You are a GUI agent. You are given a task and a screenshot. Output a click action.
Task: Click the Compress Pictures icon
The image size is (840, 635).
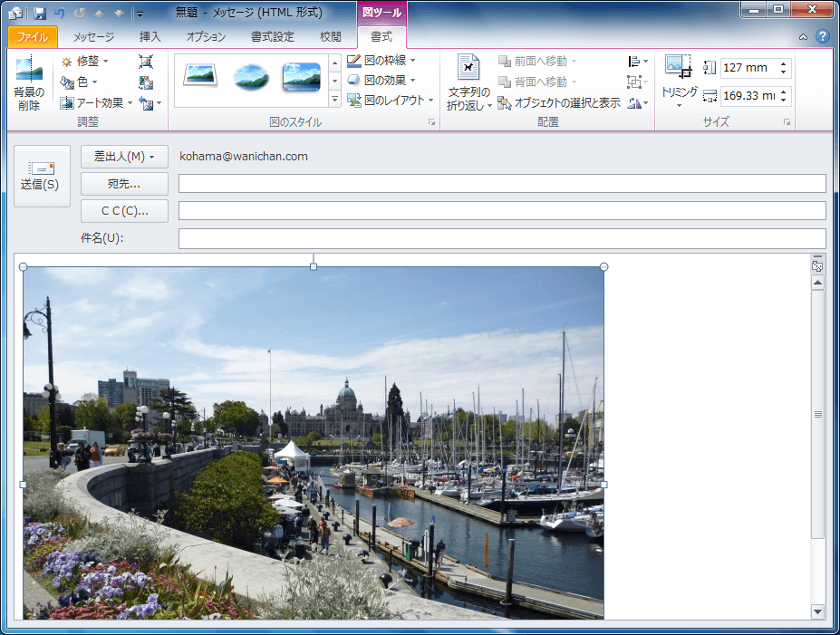[146, 62]
